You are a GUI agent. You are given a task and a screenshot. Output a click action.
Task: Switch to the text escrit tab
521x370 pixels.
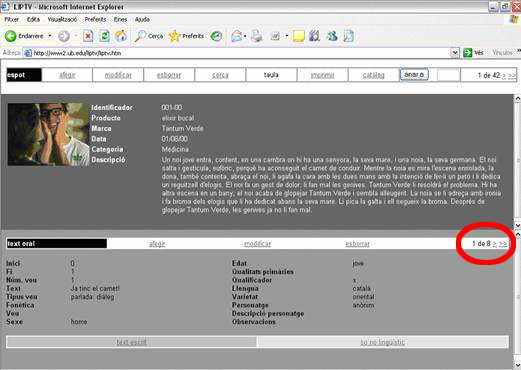(131, 342)
